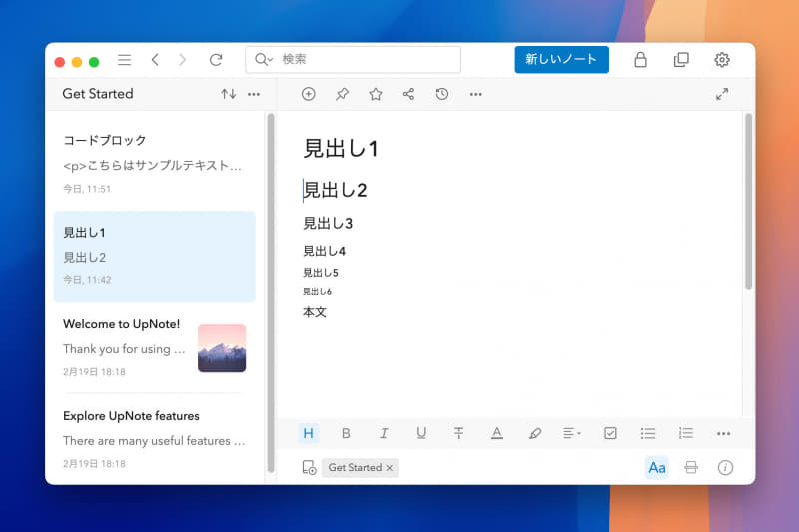799x532 pixels.
Task: Click the 見出し1 heading in editor
Action: (341, 149)
